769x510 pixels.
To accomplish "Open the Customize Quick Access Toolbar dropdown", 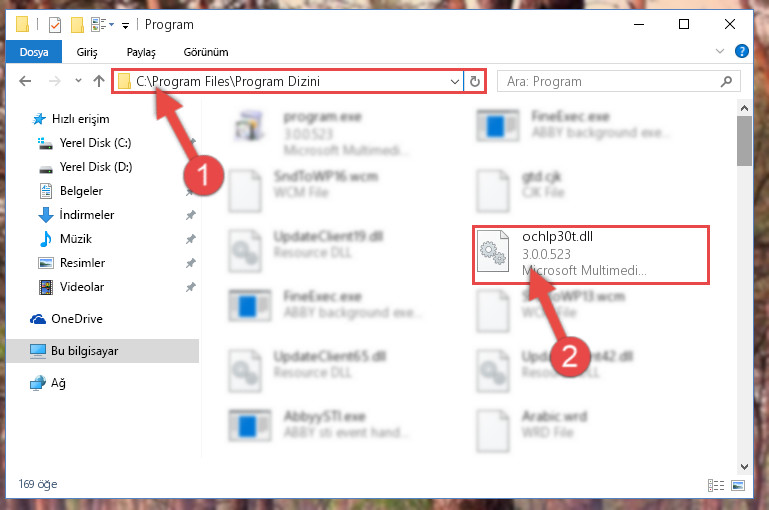I will point(126,26).
